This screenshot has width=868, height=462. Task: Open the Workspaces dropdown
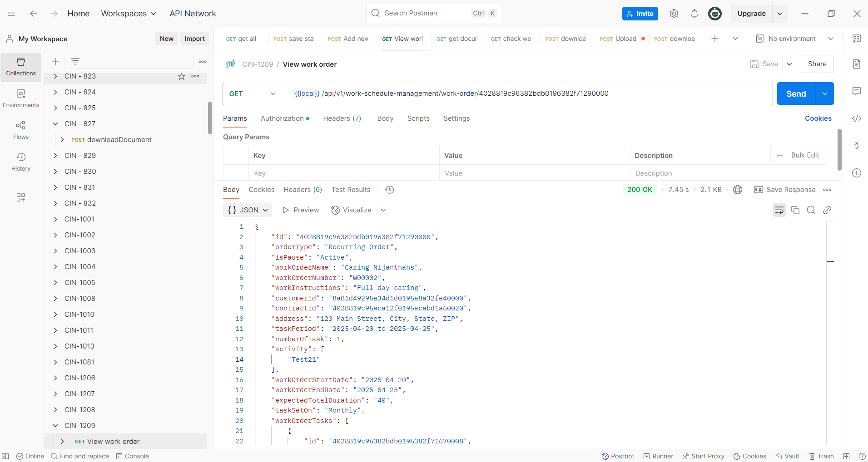point(129,14)
